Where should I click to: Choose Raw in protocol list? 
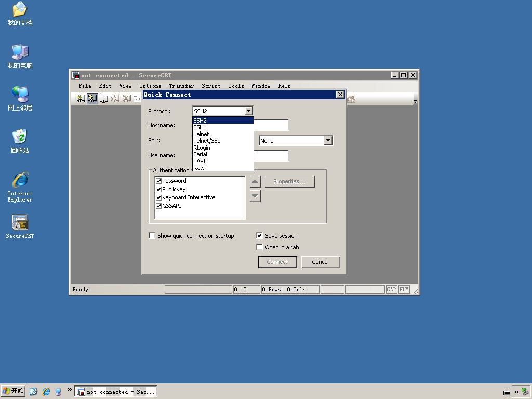tap(223, 168)
